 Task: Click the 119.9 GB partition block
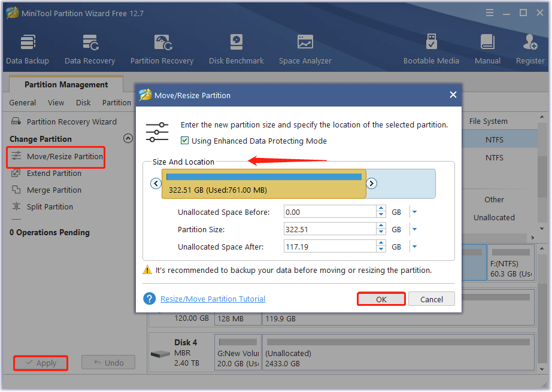[399, 318]
